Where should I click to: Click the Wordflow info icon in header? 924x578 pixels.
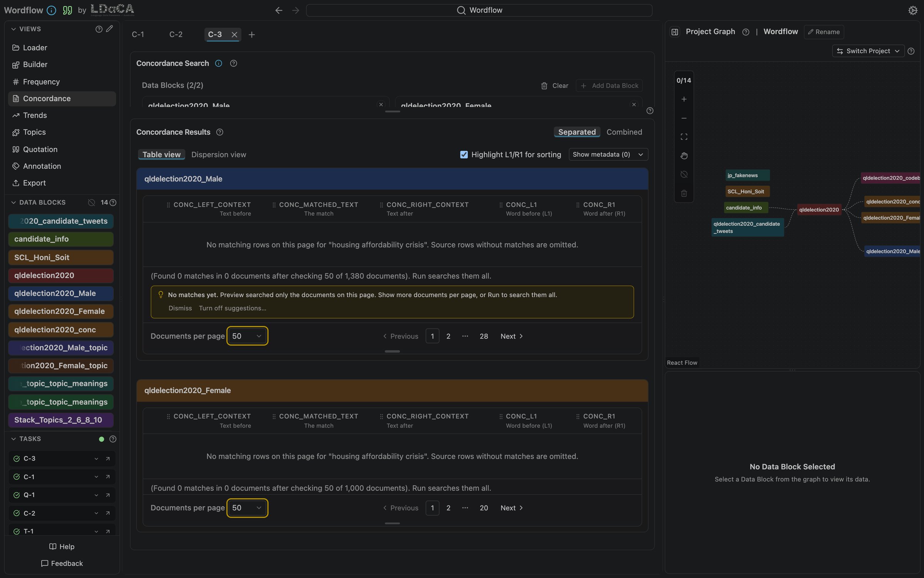(x=51, y=10)
